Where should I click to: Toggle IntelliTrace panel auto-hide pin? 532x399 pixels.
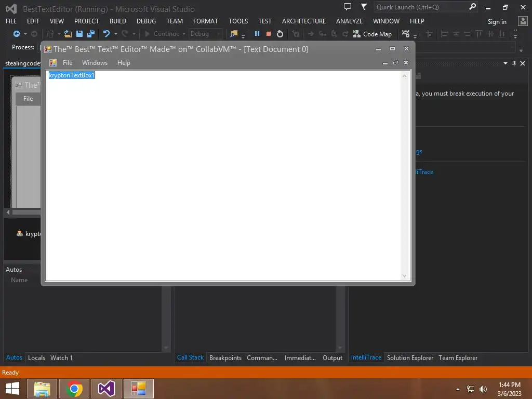click(x=514, y=63)
